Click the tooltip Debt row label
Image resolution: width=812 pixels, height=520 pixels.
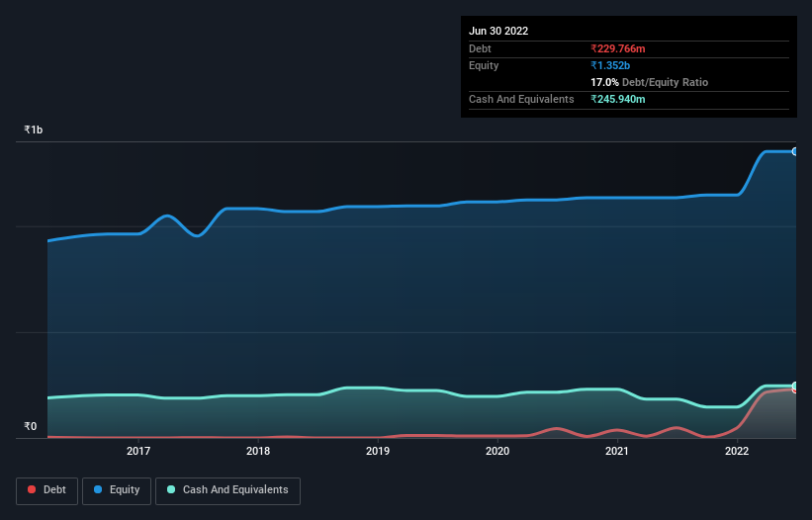[x=480, y=48]
